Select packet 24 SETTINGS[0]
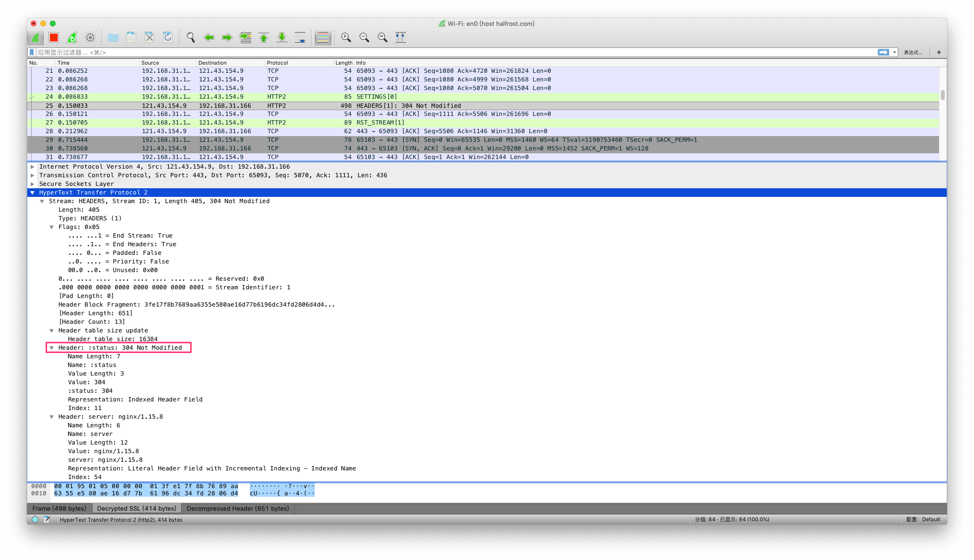Image resolution: width=974 pixels, height=560 pixels. (483, 97)
